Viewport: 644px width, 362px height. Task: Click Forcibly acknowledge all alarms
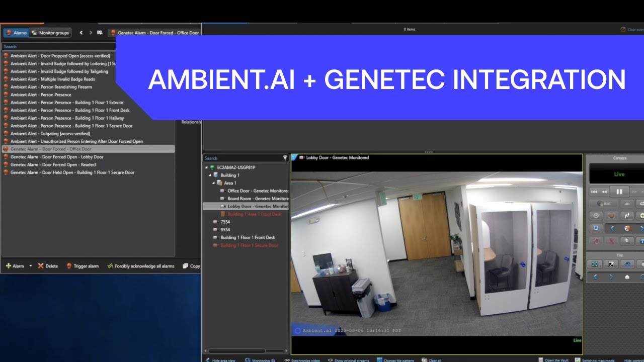(x=141, y=266)
